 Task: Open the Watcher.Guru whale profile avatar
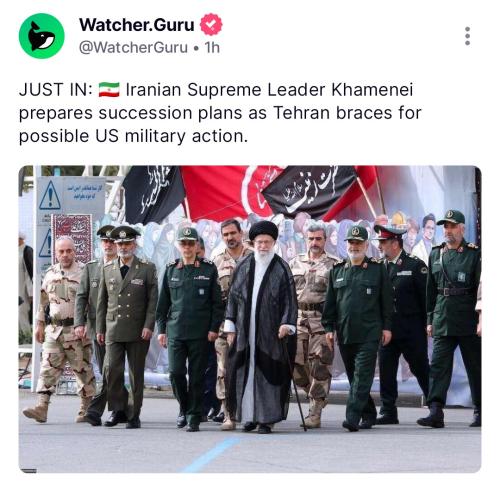41,36
